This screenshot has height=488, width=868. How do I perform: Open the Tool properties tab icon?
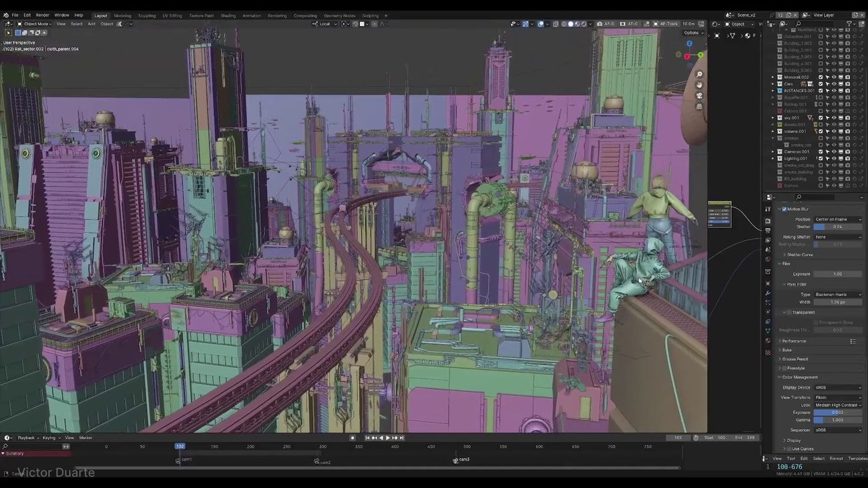[x=768, y=209]
